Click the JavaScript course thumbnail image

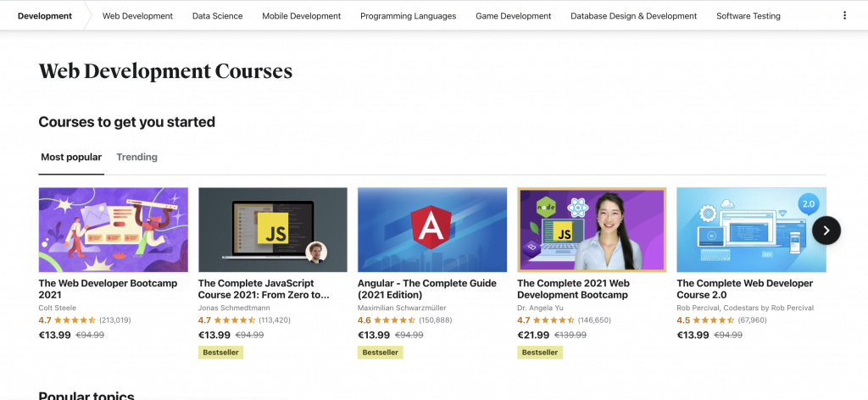(x=273, y=230)
